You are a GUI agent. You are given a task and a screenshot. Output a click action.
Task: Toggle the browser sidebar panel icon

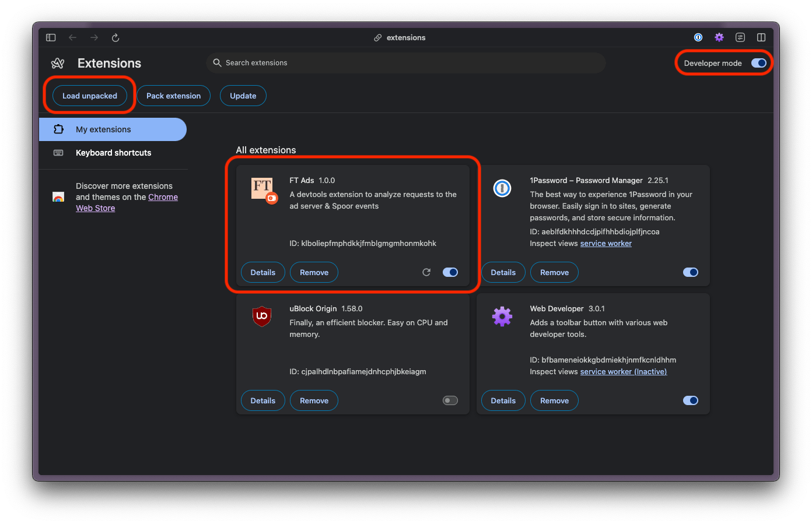[51, 37]
